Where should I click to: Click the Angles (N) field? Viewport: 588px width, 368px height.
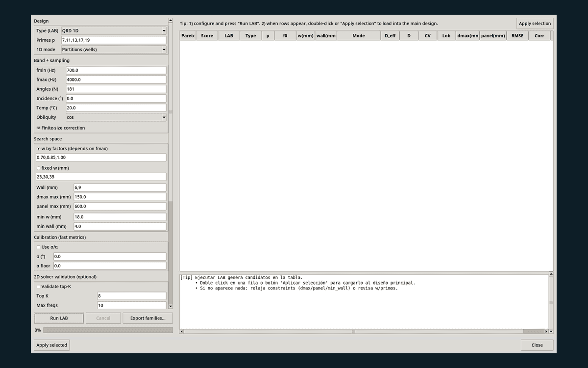click(116, 89)
